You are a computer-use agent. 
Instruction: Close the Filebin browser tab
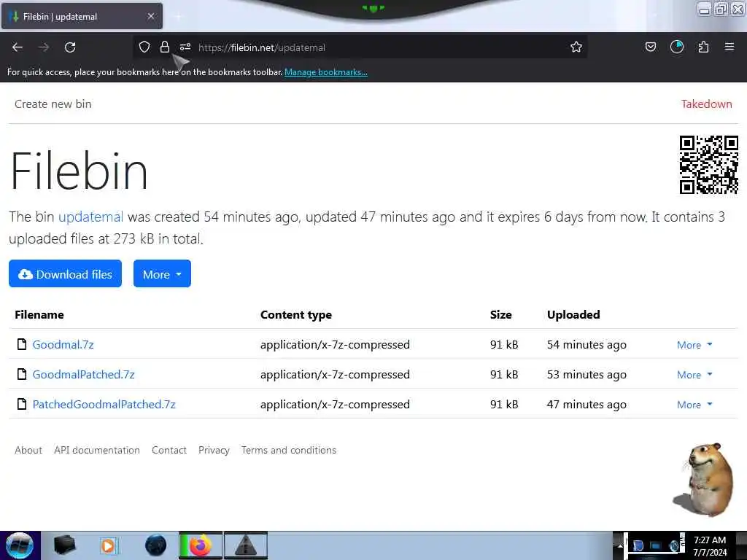click(151, 16)
